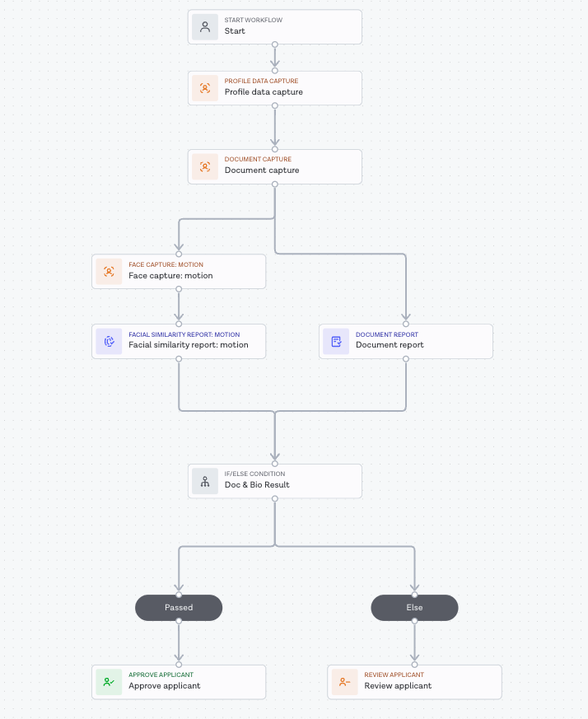Click the Approve applicant icon
588x719 pixels.
click(109, 682)
